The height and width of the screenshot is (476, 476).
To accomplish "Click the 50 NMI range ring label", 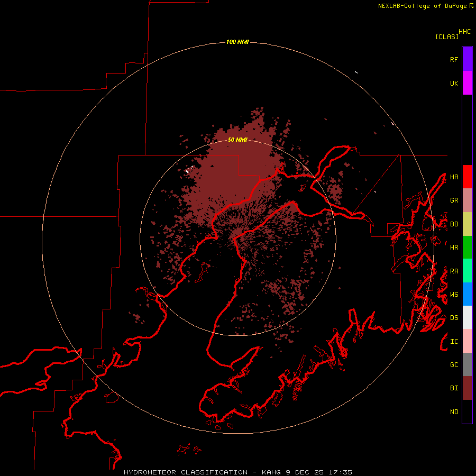I will 237,140.
